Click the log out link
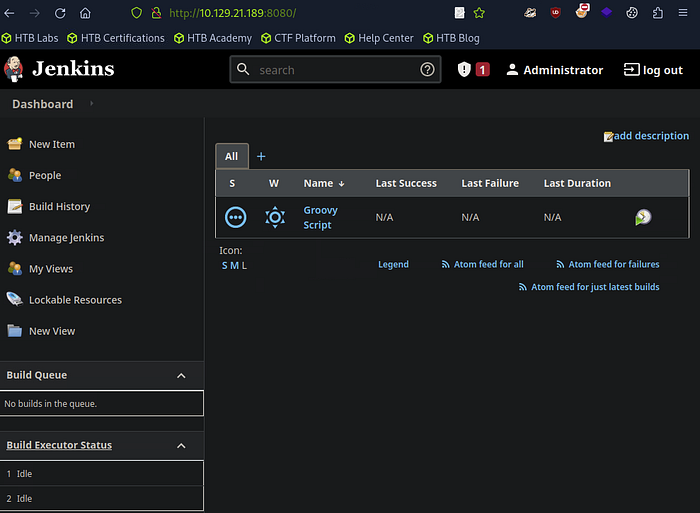This screenshot has height=513, width=700. point(653,70)
